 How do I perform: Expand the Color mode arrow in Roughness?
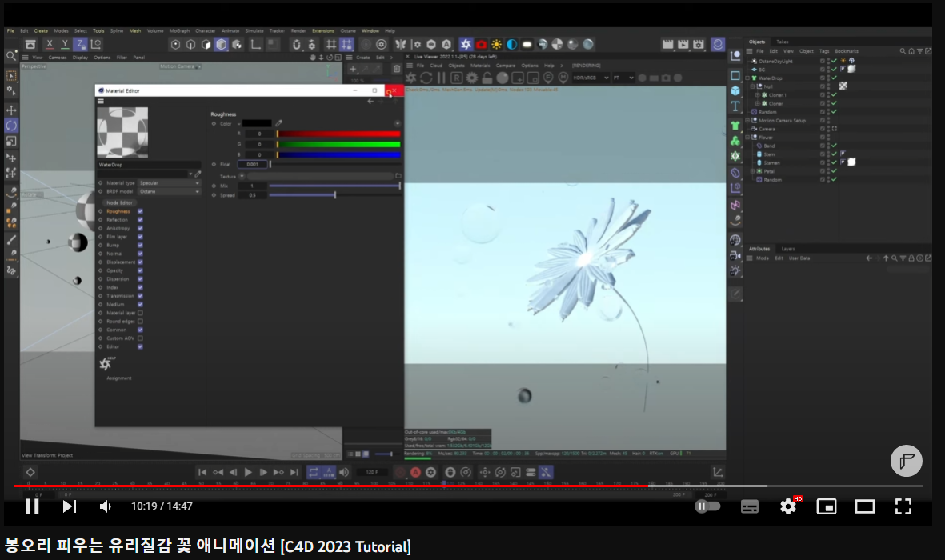coord(238,123)
